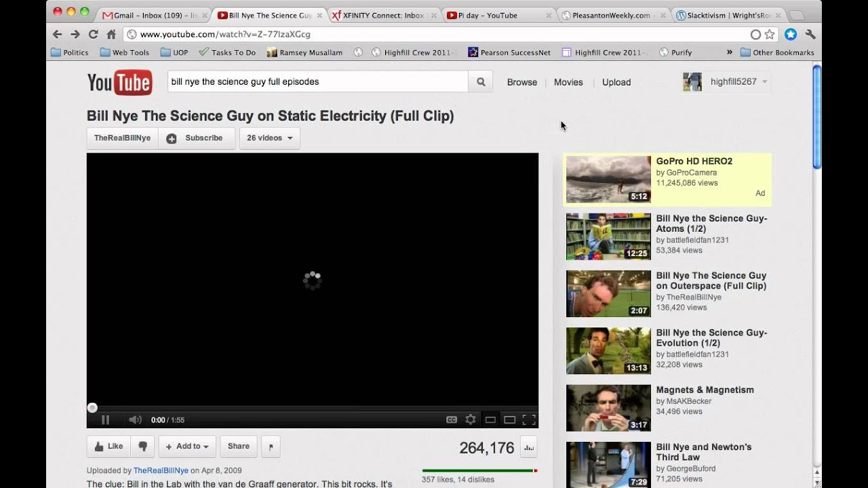Viewport: 868px width, 488px height.
Task: Click the page vertical scrollbar
Action: 817,115
